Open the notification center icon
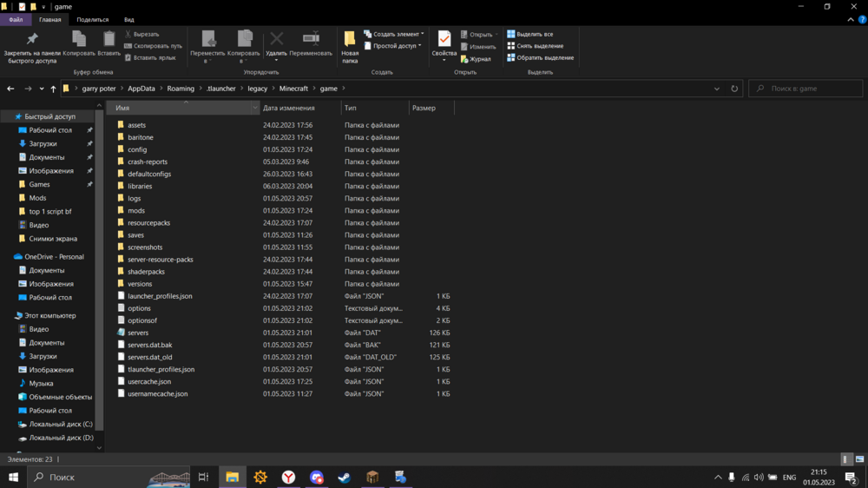This screenshot has height=488, width=868. (852, 477)
